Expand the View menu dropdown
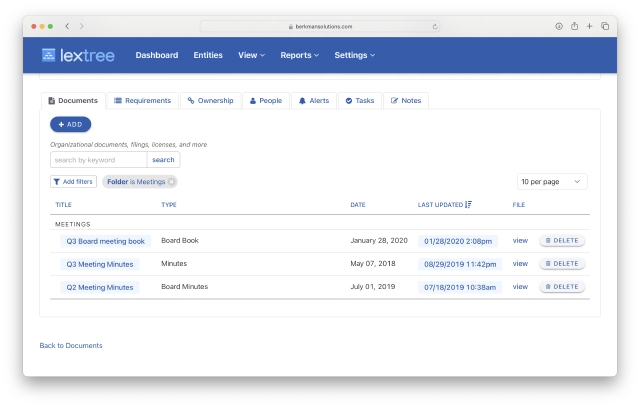The width and height of the screenshot is (640, 407). click(x=251, y=55)
